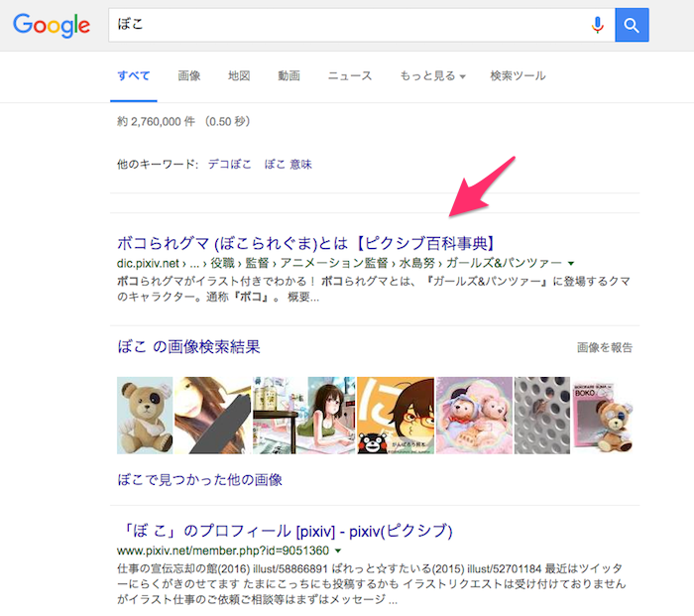This screenshot has height=616, width=694.
Task: Select related keyword ぼこ 意味
Action: point(289,165)
